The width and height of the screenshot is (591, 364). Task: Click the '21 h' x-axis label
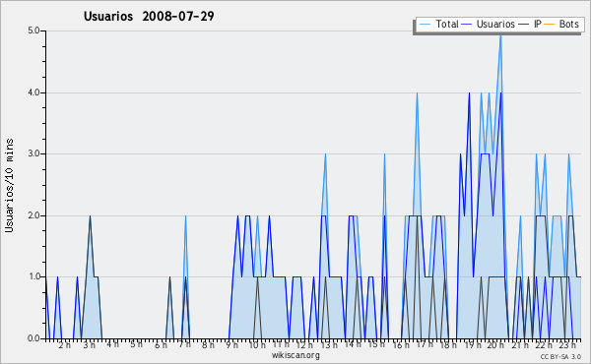coord(521,345)
